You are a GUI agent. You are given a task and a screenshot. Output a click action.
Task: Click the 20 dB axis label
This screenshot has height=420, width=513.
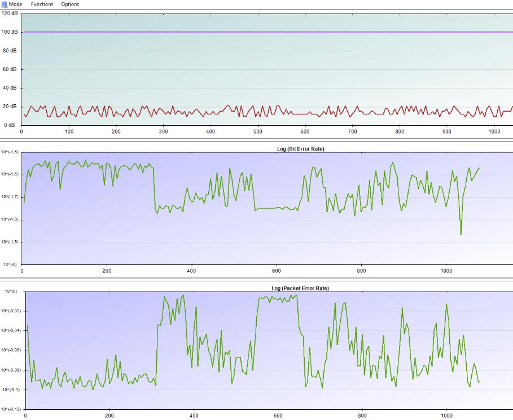(x=10, y=107)
